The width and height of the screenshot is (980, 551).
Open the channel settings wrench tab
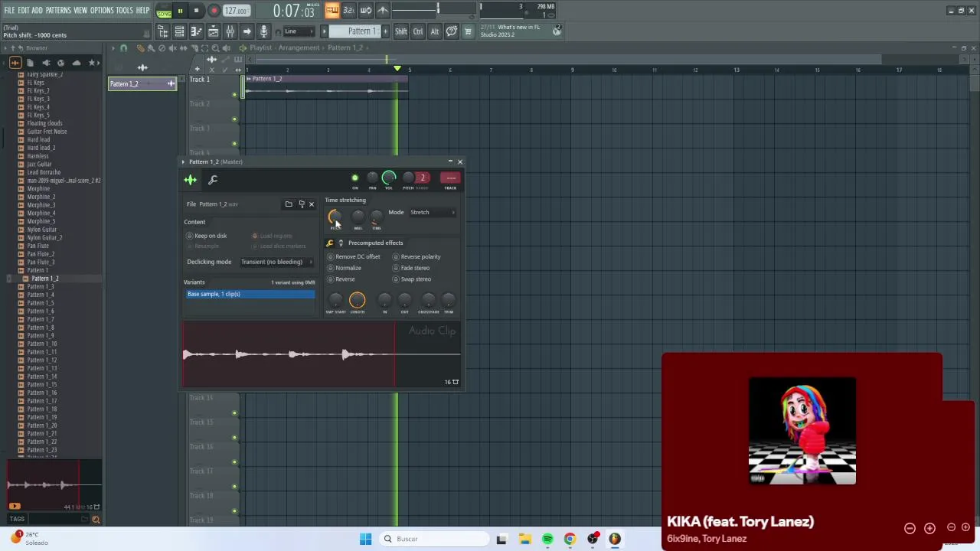(213, 180)
